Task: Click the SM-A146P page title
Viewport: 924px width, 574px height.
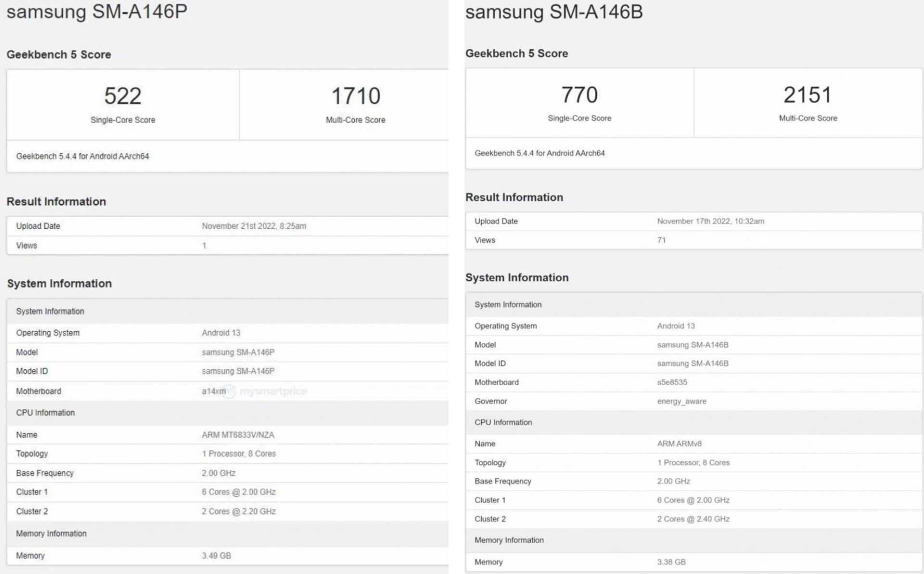Action: click(97, 11)
